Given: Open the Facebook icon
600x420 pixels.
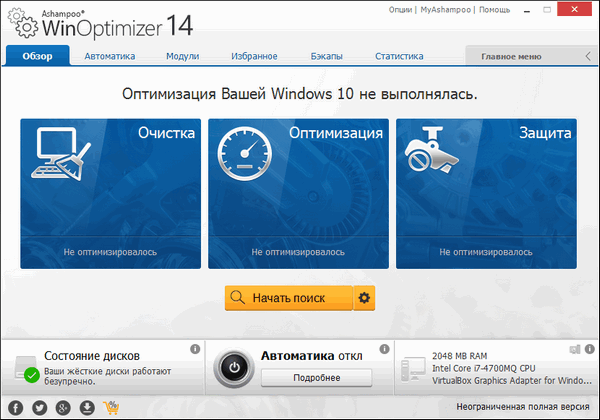Looking at the screenshot, I should click(x=15, y=408).
